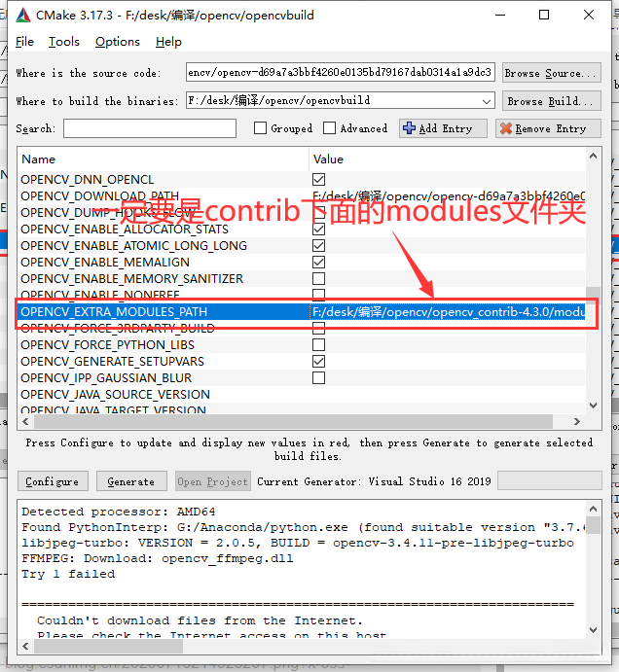Toggle OPENCV_FORCE_PYTHON_LIBS checkbox
619x672 pixels.
(318, 344)
